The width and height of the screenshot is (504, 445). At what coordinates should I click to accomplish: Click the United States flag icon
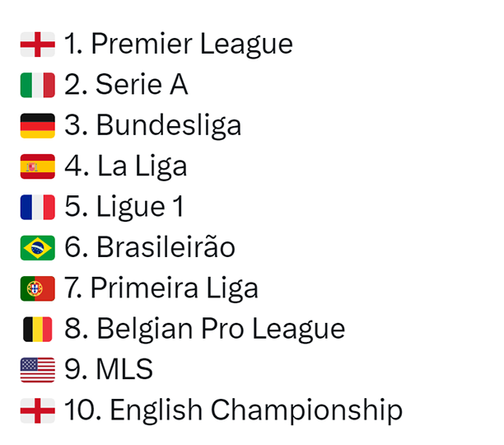coord(37,369)
